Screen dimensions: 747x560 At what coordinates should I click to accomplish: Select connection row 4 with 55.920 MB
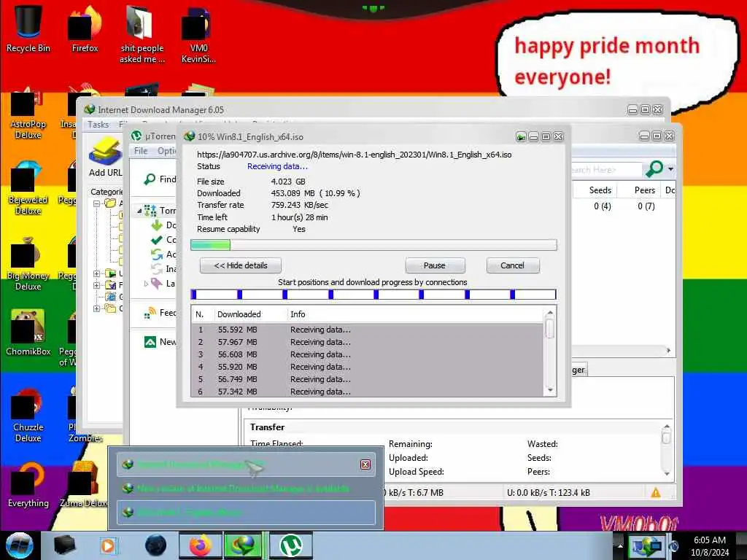pos(368,367)
